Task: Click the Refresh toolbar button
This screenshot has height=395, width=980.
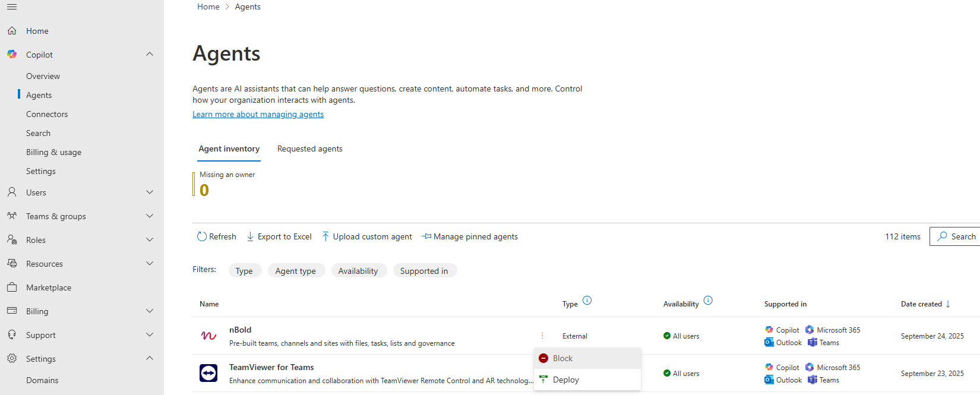Action: tap(217, 236)
